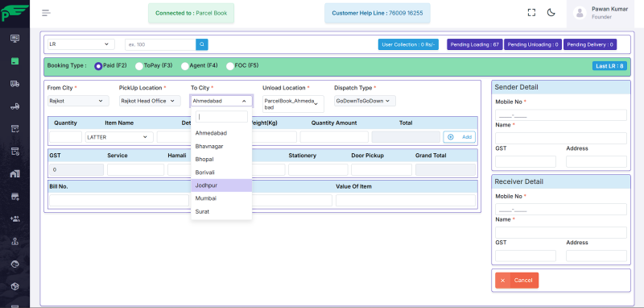Focus Sender Detail Name field

(560, 138)
